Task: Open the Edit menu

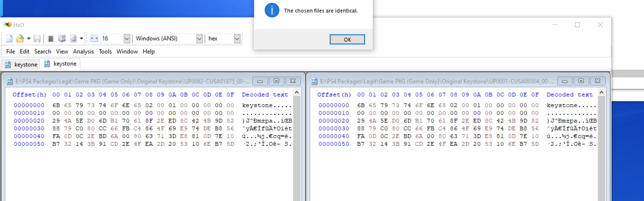Action: coord(25,52)
